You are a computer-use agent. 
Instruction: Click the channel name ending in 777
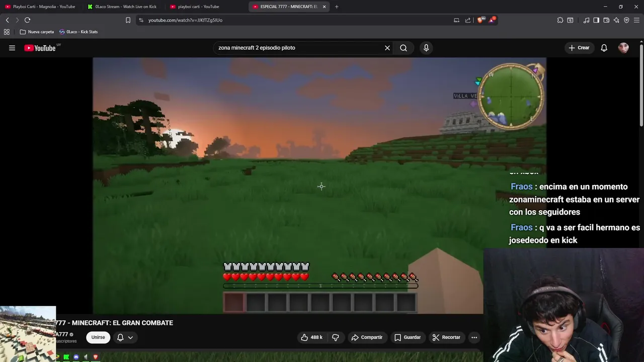pos(62,334)
